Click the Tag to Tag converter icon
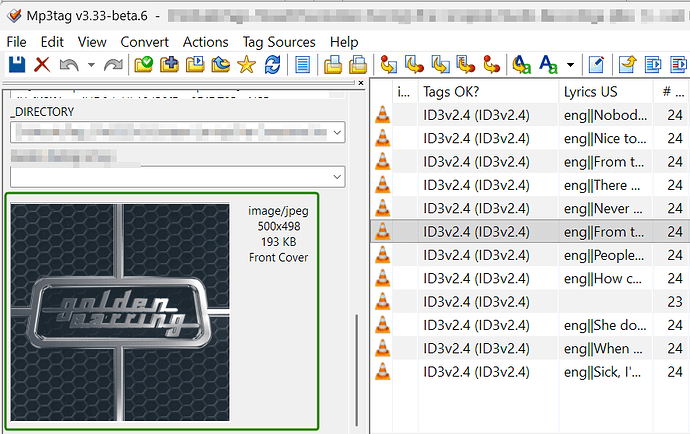 (492, 64)
